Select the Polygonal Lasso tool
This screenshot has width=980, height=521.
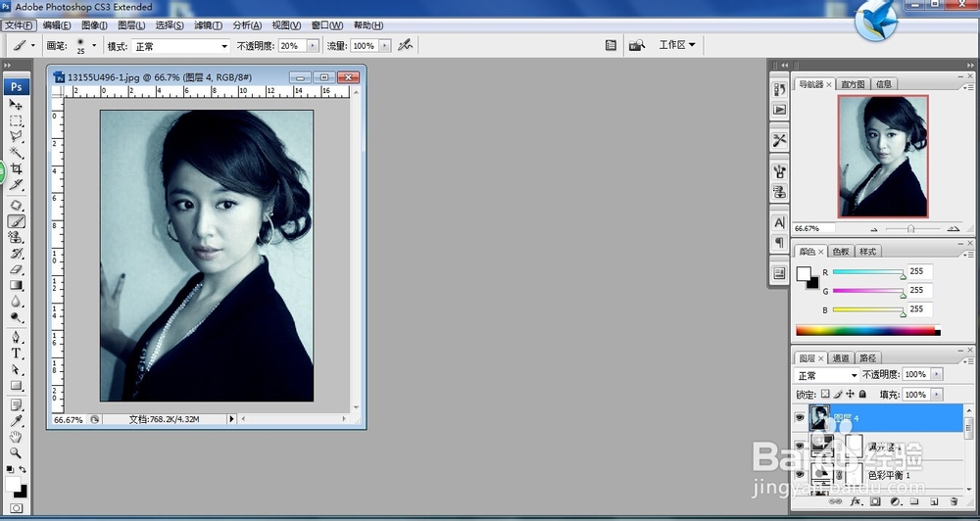pyautogui.click(x=16, y=136)
